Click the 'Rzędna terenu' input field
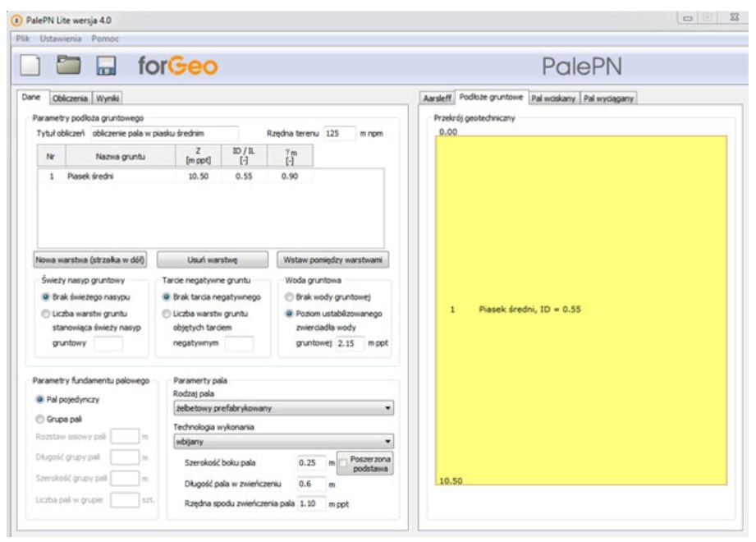The height and width of the screenshot is (542, 756). pyautogui.click(x=337, y=133)
